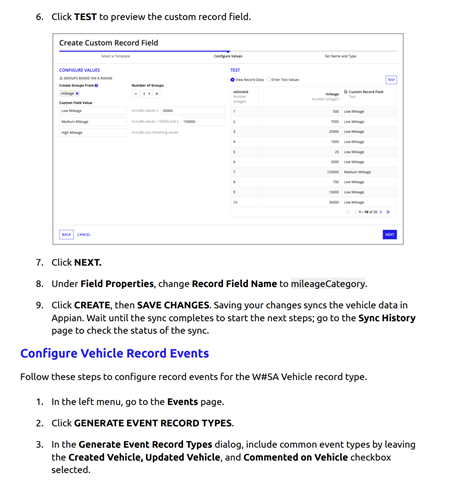The height and width of the screenshot is (480, 464).
Task: Click the Low Mileage cell in row 10
Action: point(354,202)
